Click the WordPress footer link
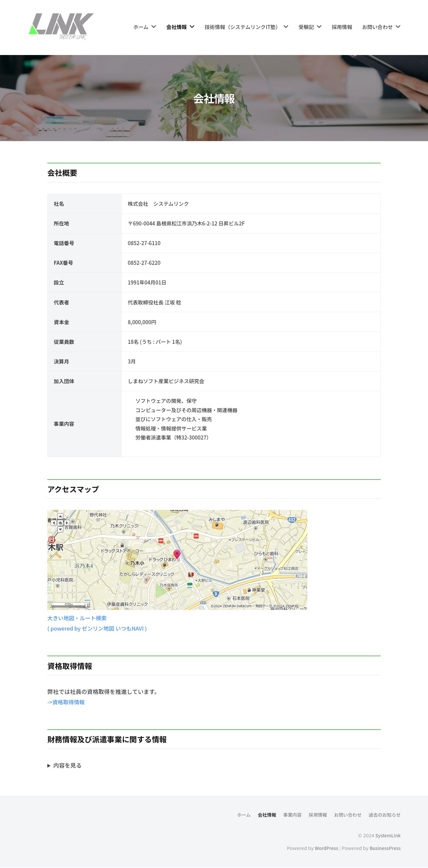 [x=326, y=848]
